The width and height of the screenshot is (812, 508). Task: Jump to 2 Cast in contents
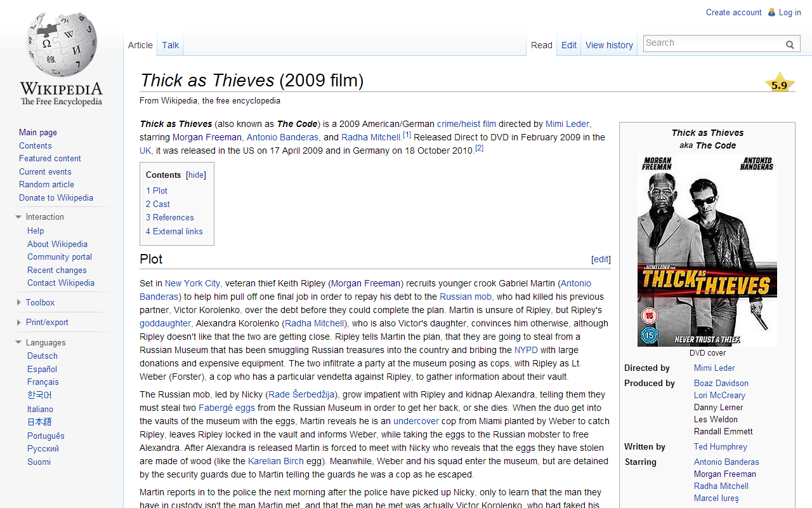(158, 204)
